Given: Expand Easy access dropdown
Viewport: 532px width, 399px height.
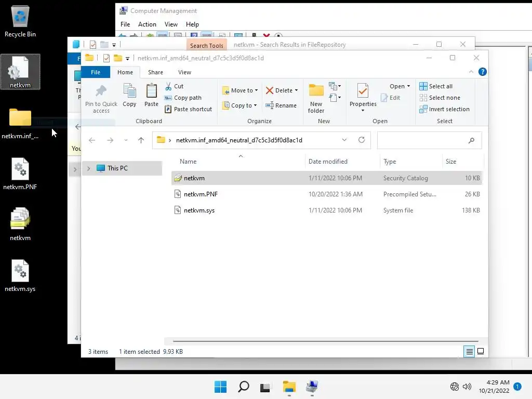Looking at the screenshot, I should click(x=335, y=98).
